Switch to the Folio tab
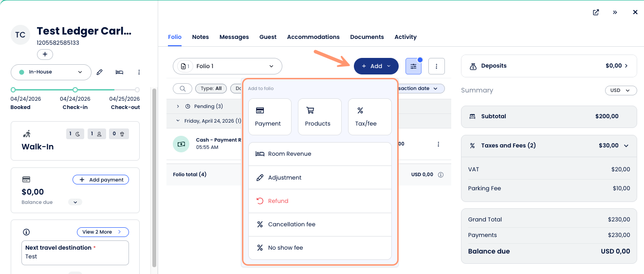Viewport: 644px width, 274px height. 175,37
